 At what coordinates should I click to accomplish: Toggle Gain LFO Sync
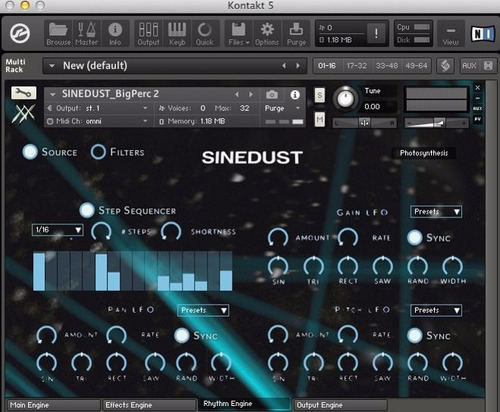click(415, 238)
